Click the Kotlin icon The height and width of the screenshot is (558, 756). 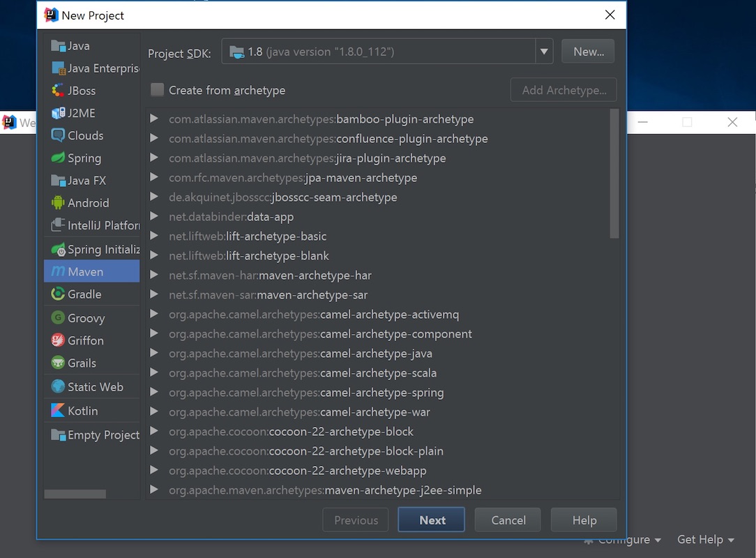(x=58, y=410)
